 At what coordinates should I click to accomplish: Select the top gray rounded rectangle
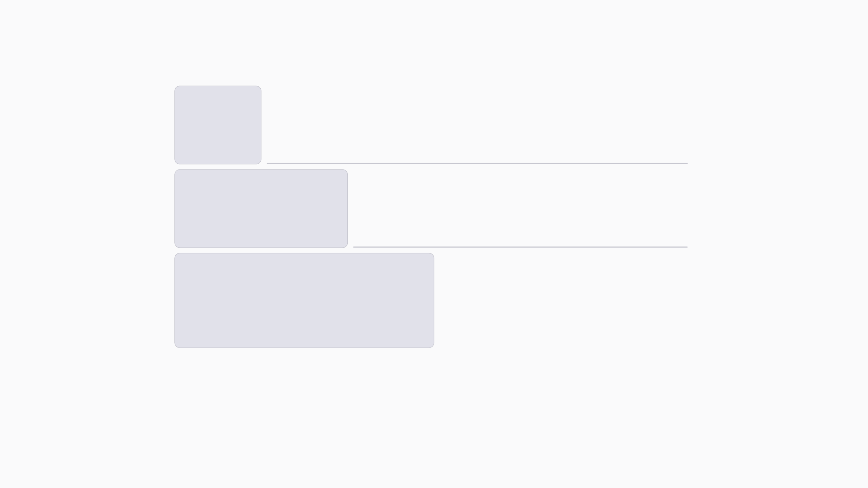[x=218, y=125]
